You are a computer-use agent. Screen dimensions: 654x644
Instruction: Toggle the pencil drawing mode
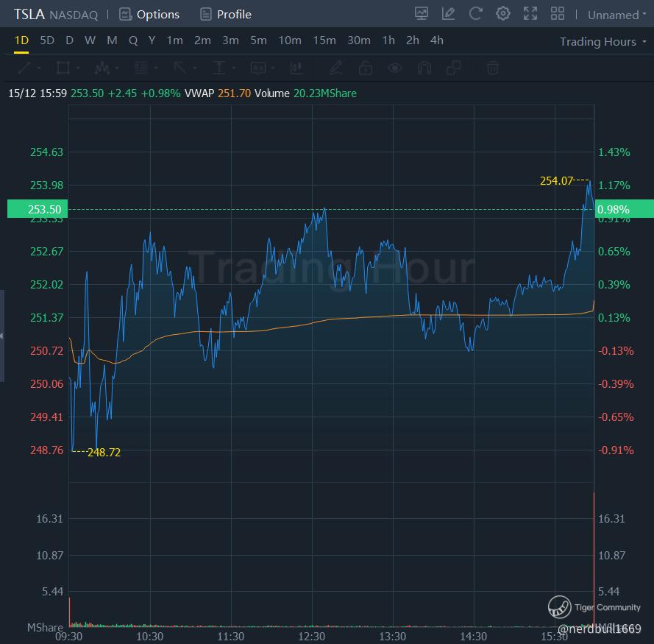pos(336,68)
